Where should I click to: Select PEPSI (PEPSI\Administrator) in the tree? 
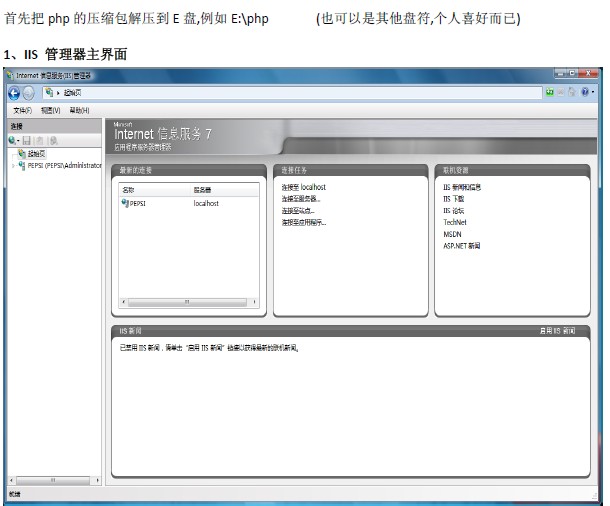click(x=65, y=166)
